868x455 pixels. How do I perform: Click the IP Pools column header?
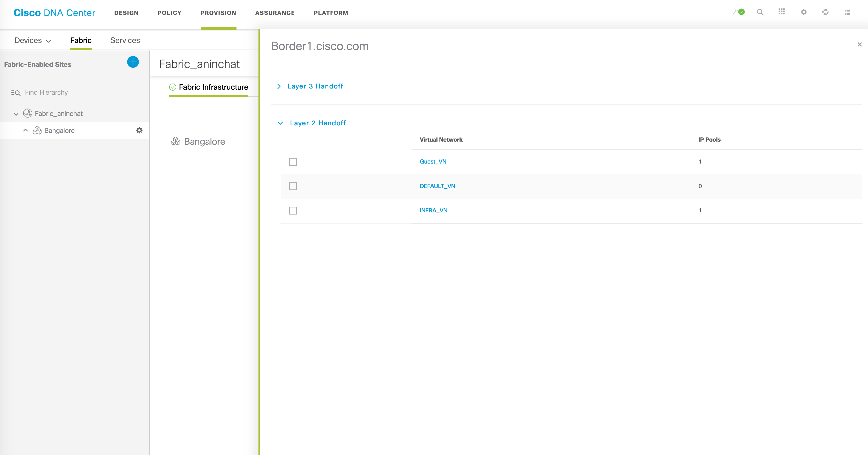709,140
